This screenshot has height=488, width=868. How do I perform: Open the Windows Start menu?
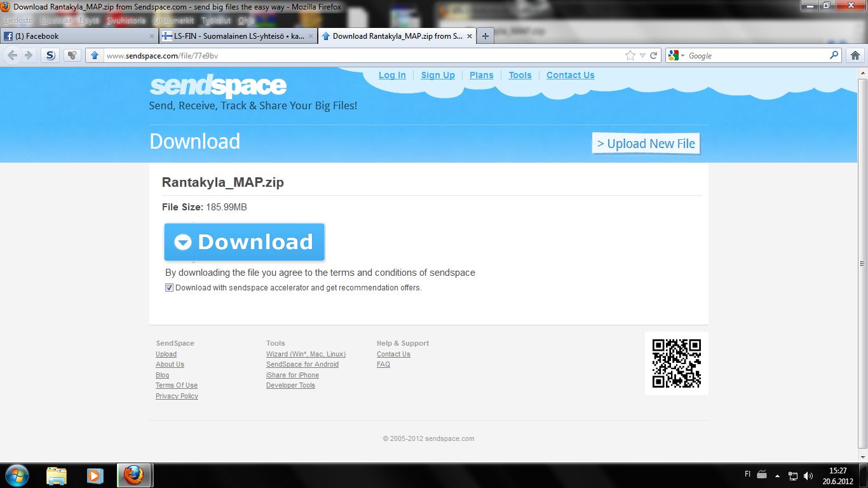(17, 475)
